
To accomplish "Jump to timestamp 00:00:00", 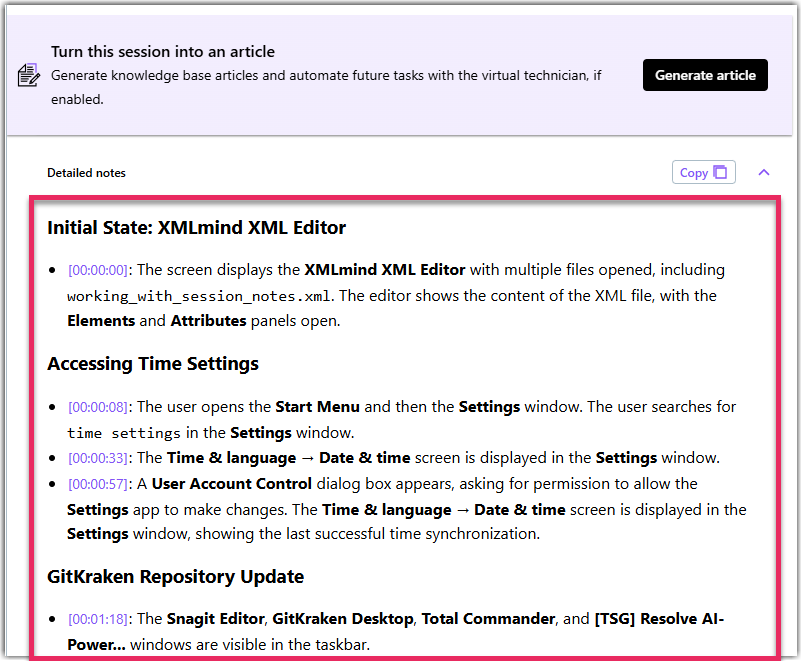I will pos(98,270).
